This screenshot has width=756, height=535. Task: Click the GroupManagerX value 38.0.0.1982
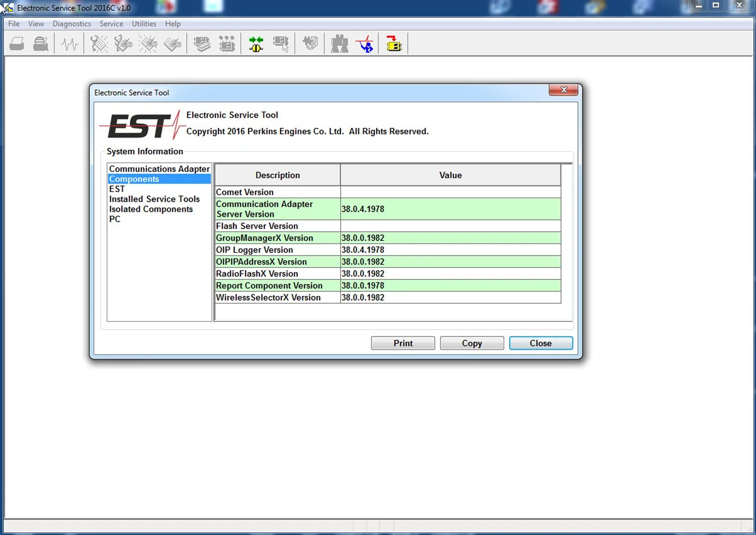(x=363, y=238)
